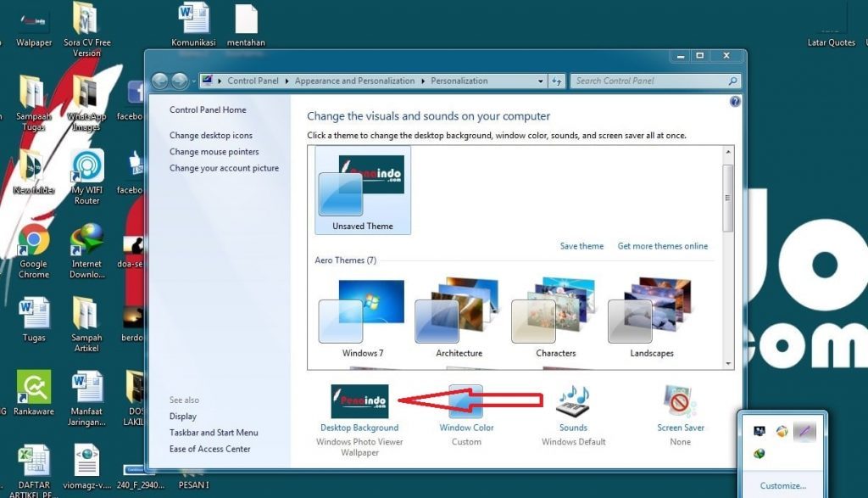
Task: Click Personalization breadcrumb segment
Action: pos(459,81)
